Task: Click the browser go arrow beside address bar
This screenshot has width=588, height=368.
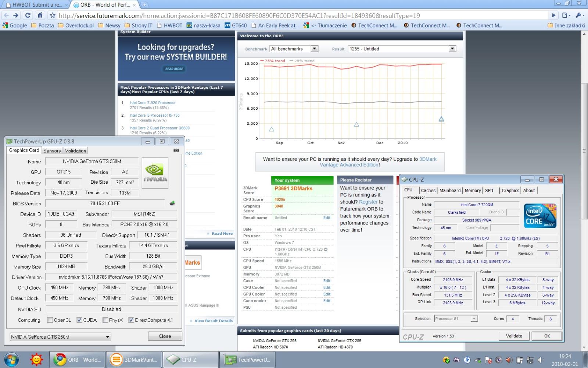Action: click(553, 15)
